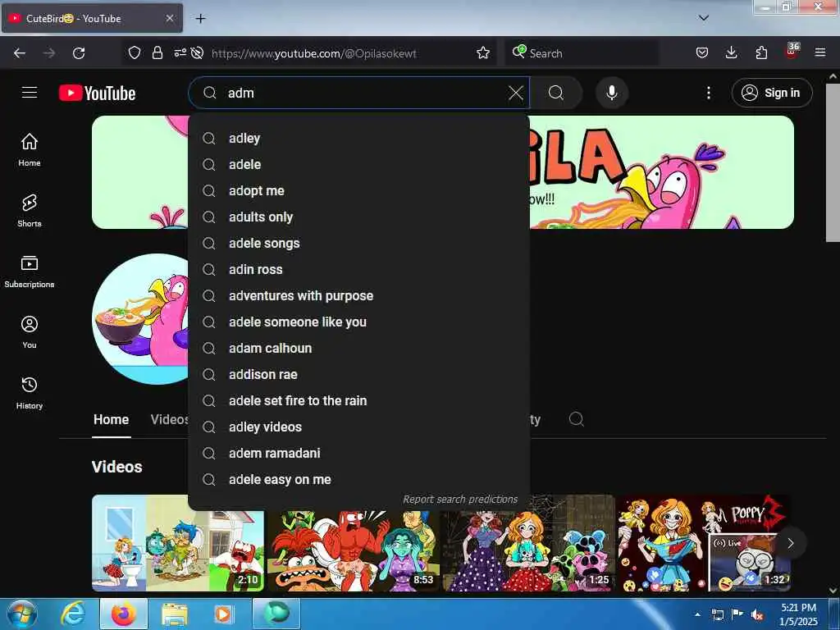Screen dimensions: 840x630
Task: Open Windows Explorer folder from the taskbar
Action: pos(175,614)
